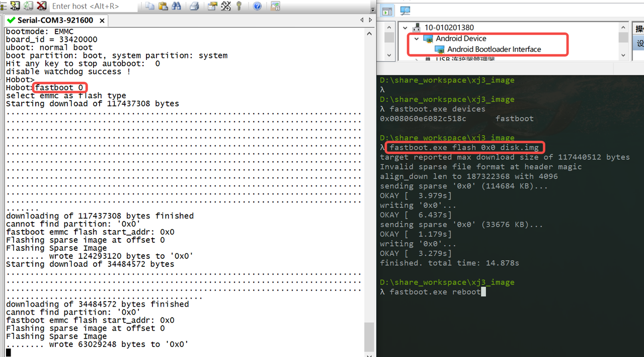Click the Android Bootloader Interface device icon

[x=439, y=49]
